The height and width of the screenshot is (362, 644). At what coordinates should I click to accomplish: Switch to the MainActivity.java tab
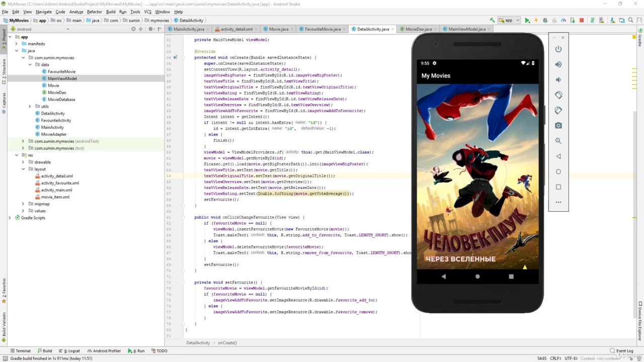pyautogui.click(x=189, y=29)
